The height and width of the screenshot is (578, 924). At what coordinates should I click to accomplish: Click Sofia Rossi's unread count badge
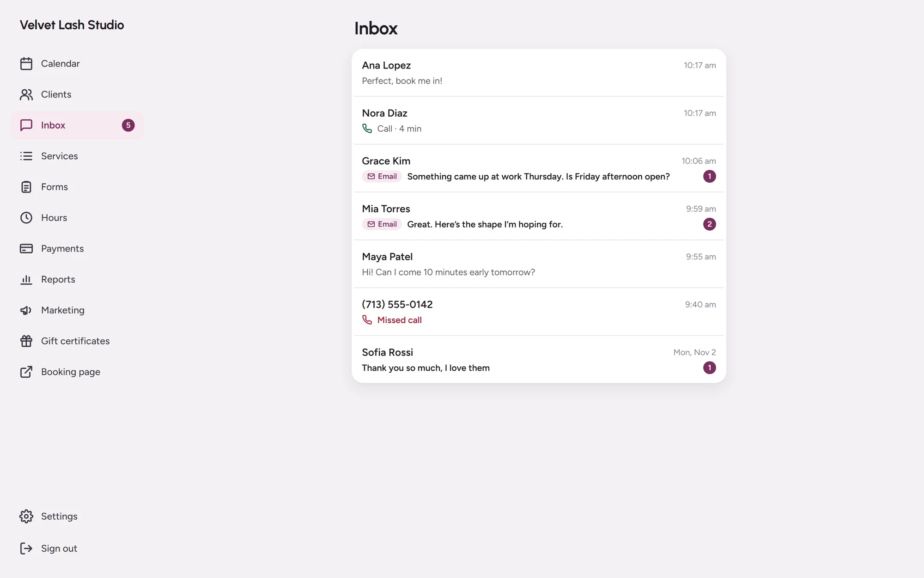click(710, 368)
